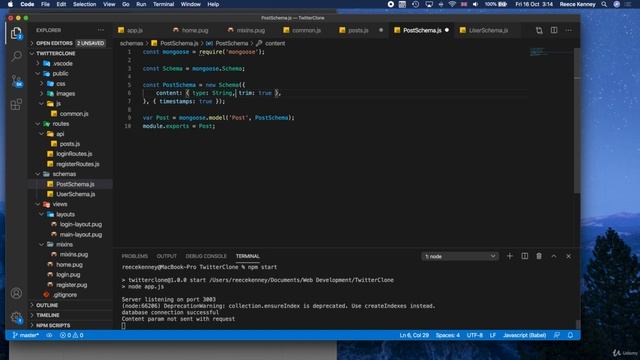Click the open changes icon in editor toolbar

click(539, 30)
